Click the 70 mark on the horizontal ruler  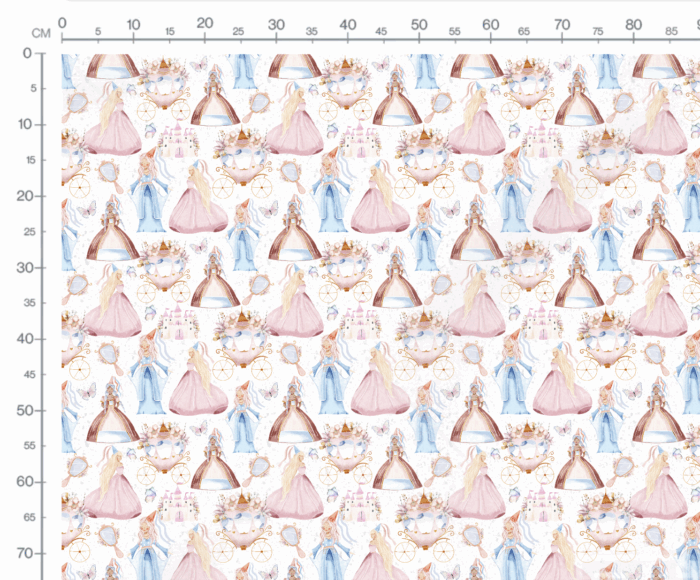click(562, 25)
